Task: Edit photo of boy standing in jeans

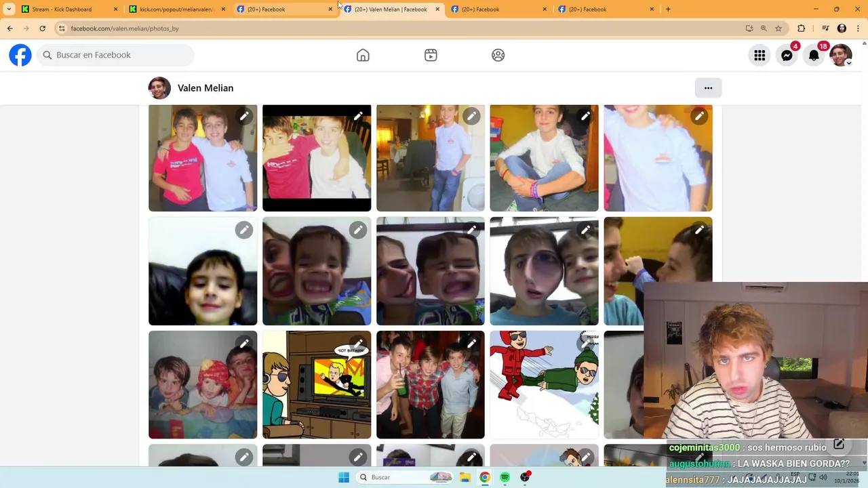Action: click(472, 117)
